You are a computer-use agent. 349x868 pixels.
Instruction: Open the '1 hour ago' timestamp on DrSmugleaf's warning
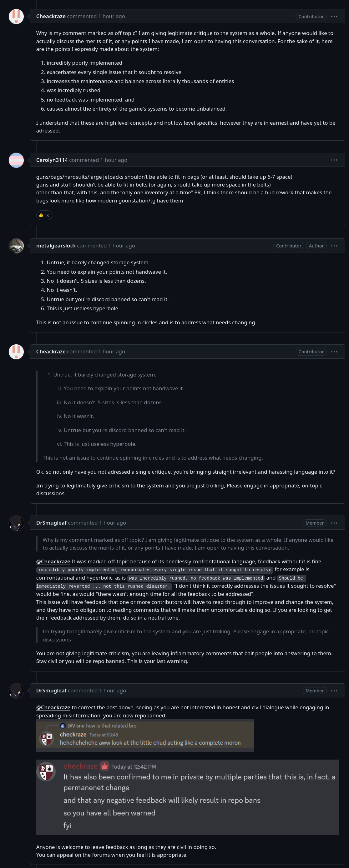(x=112, y=523)
